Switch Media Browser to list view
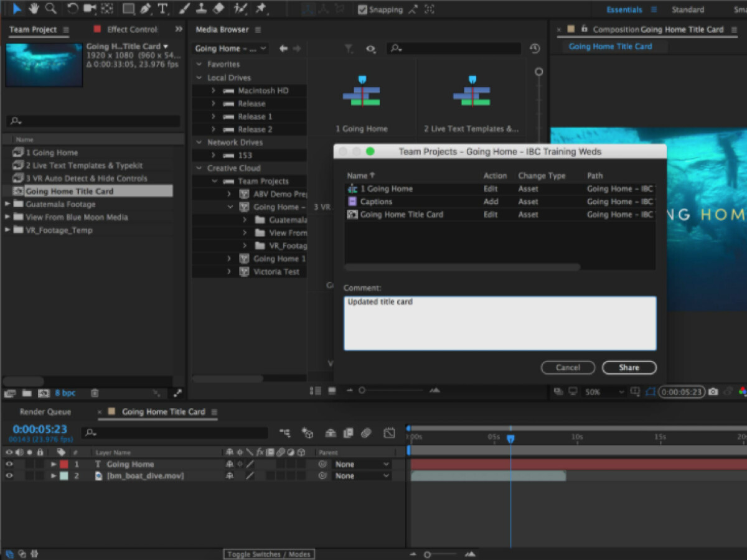 tap(316, 390)
